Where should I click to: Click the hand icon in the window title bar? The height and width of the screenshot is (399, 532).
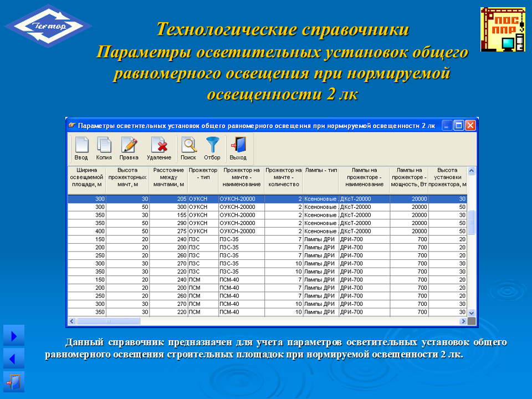point(71,125)
